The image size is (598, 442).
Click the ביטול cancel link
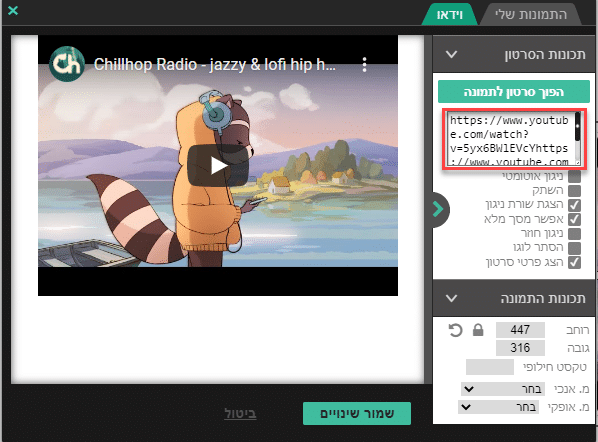240,413
